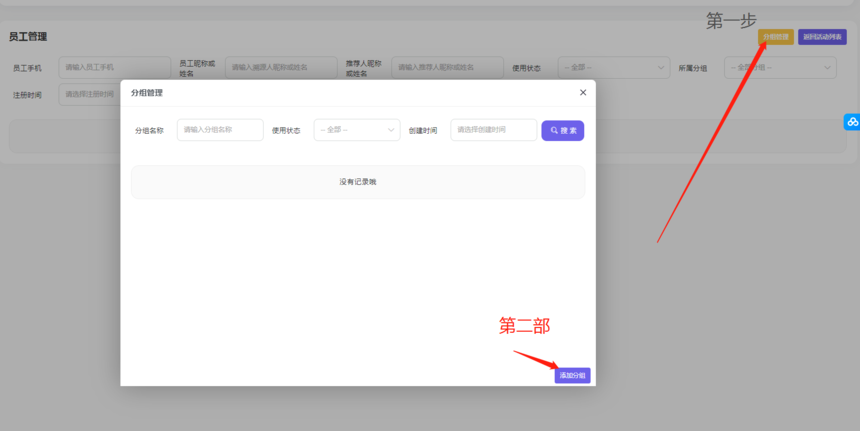Click the 搜索 button in dialog
Image resolution: width=860 pixels, height=431 pixels.
click(x=563, y=131)
